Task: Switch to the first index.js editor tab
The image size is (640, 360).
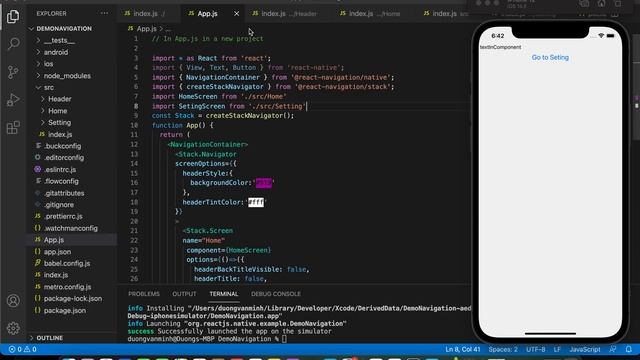Action: pyautogui.click(x=145, y=14)
